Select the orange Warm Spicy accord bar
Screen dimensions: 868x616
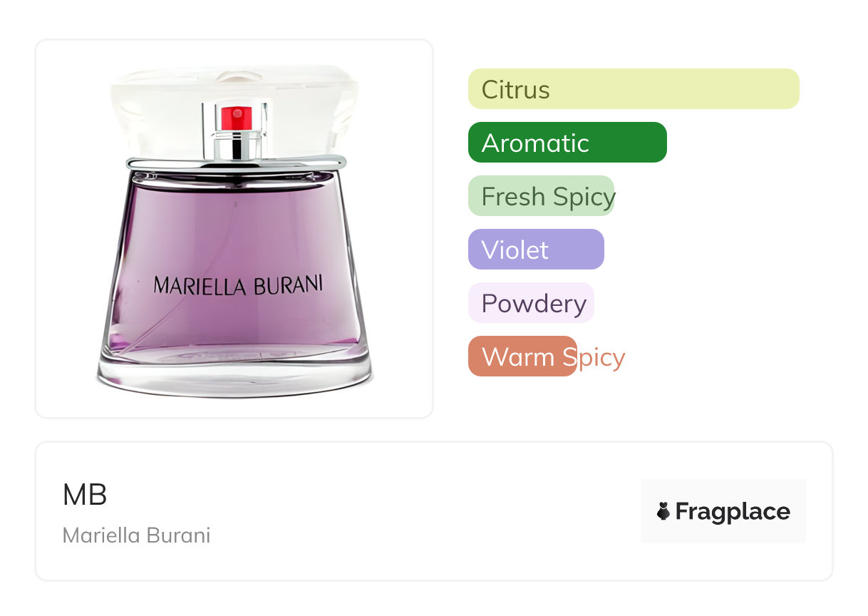(x=522, y=356)
